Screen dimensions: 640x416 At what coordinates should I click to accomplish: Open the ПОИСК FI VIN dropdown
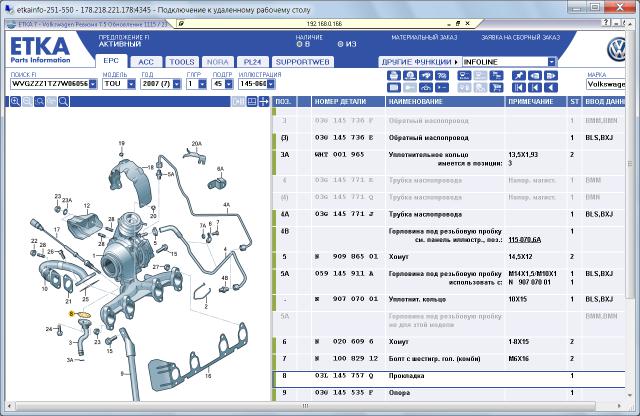(93, 84)
